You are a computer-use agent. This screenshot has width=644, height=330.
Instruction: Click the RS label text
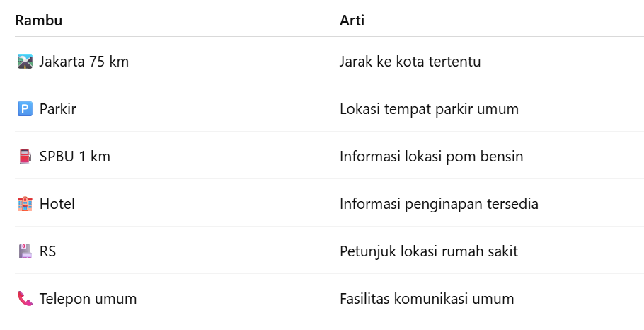[48, 251]
